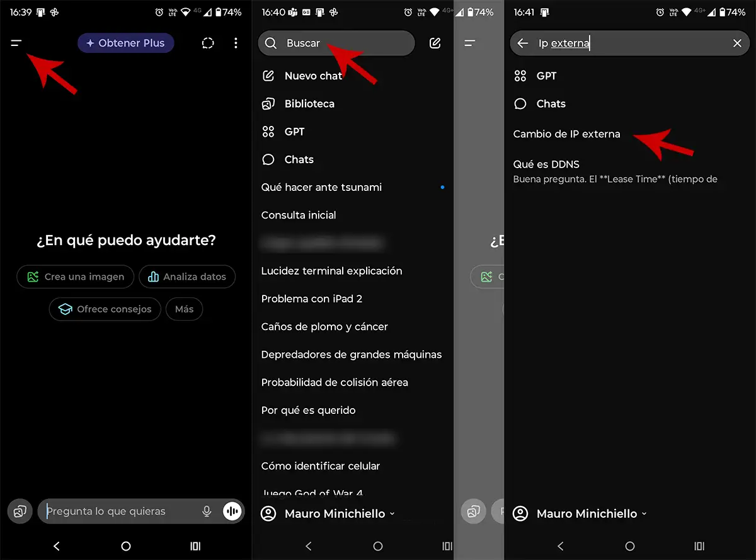The width and height of the screenshot is (756, 560).
Task: Select Nuevo chat menu item
Action: pos(312,76)
